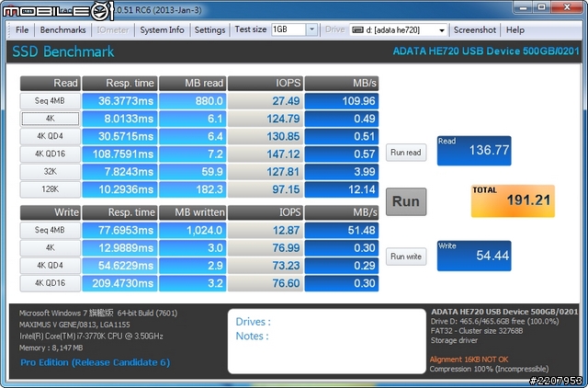Toggle the read 4K test

coord(50,119)
